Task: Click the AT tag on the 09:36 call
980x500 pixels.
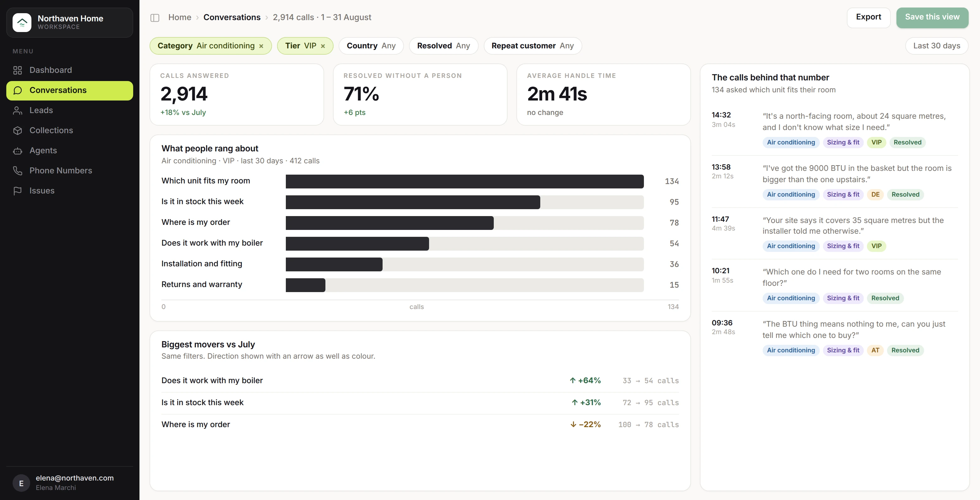Action: coord(875,350)
